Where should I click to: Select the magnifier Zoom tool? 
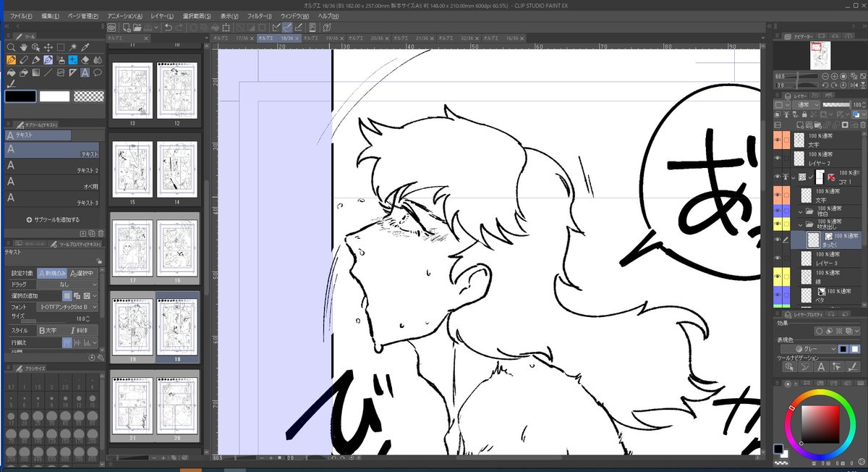[x=11, y=48]
